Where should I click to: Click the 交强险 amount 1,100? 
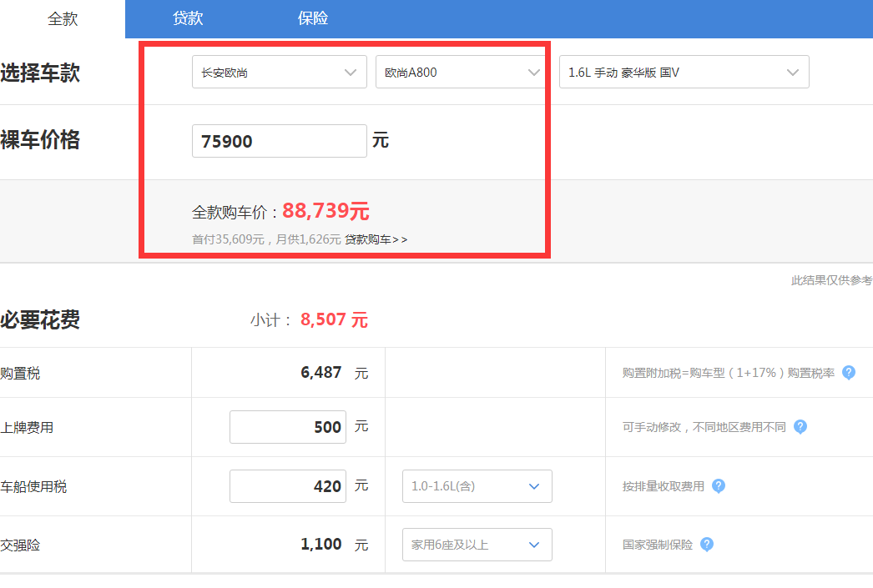coord(320,544)
